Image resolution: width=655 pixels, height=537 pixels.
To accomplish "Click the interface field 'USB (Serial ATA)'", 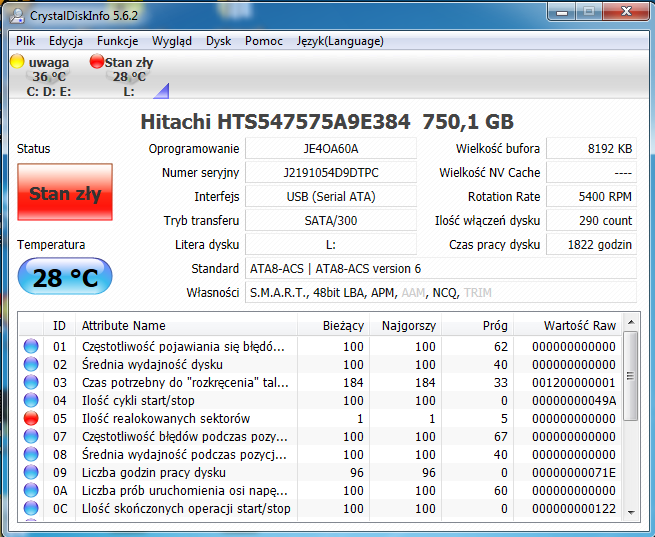I will tap(331, 197).
